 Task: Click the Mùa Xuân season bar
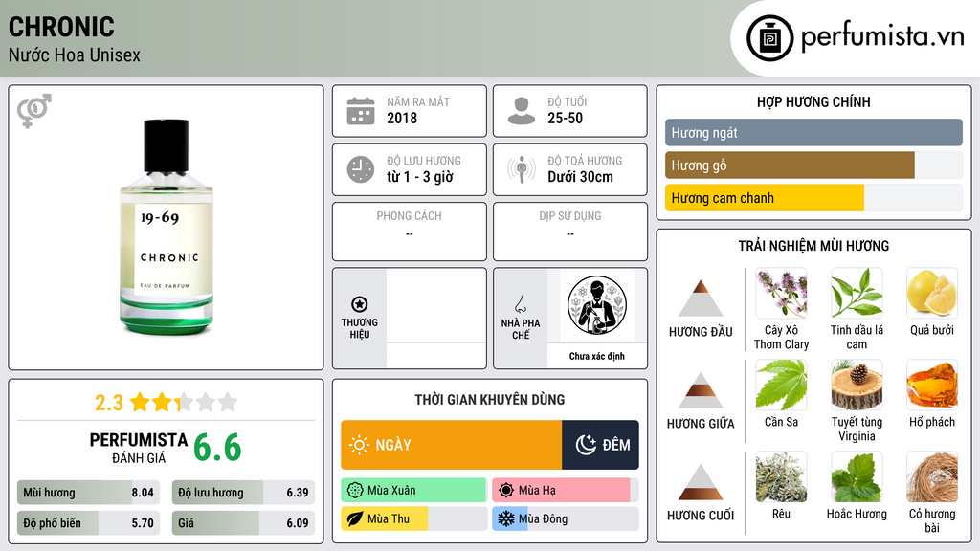pyautogui.click(x=413, y=491)
